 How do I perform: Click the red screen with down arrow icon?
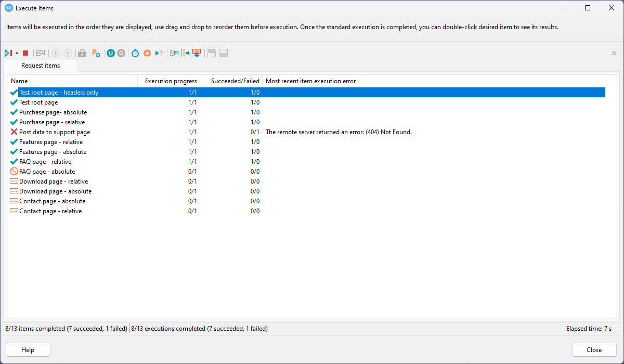197,53
